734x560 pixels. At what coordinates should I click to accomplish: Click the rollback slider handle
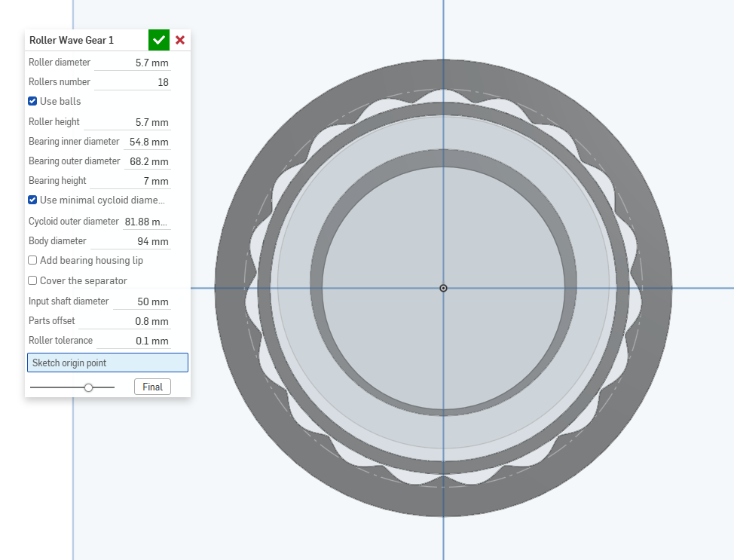(x=88, y=387)
